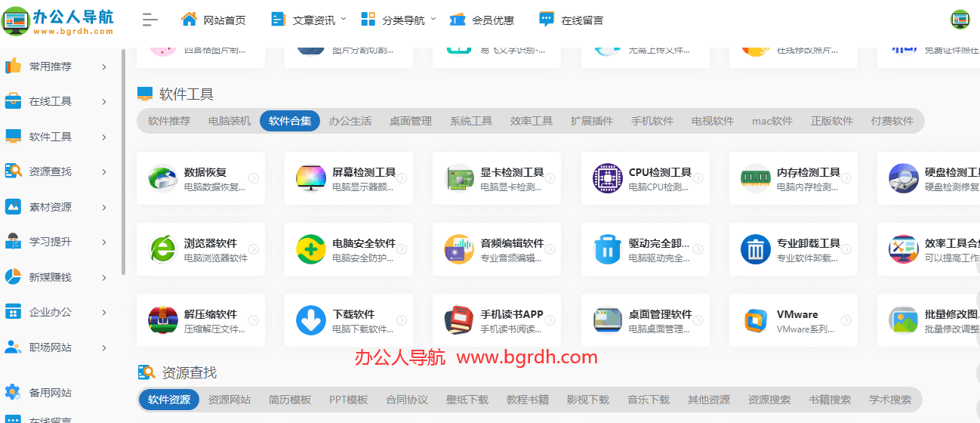Viewport: 980px width, 423px height.
Task: Click the 屏幕检测工具 rainbow monitor icon
Action: [x=311, y=178]
